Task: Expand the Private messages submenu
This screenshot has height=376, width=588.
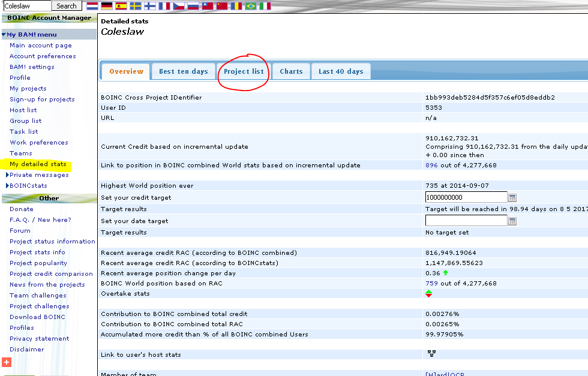Action: [7, 175]
